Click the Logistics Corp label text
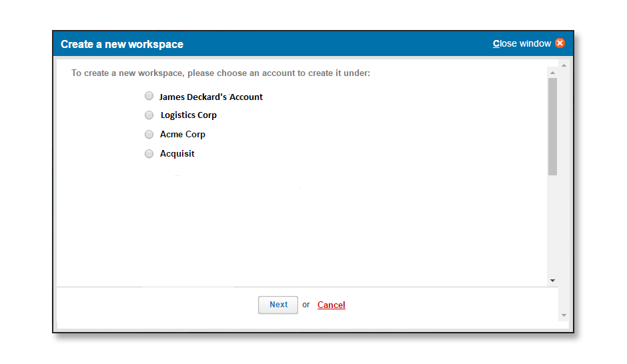Screen dimensions: 627x364 (x=188, y=115)
